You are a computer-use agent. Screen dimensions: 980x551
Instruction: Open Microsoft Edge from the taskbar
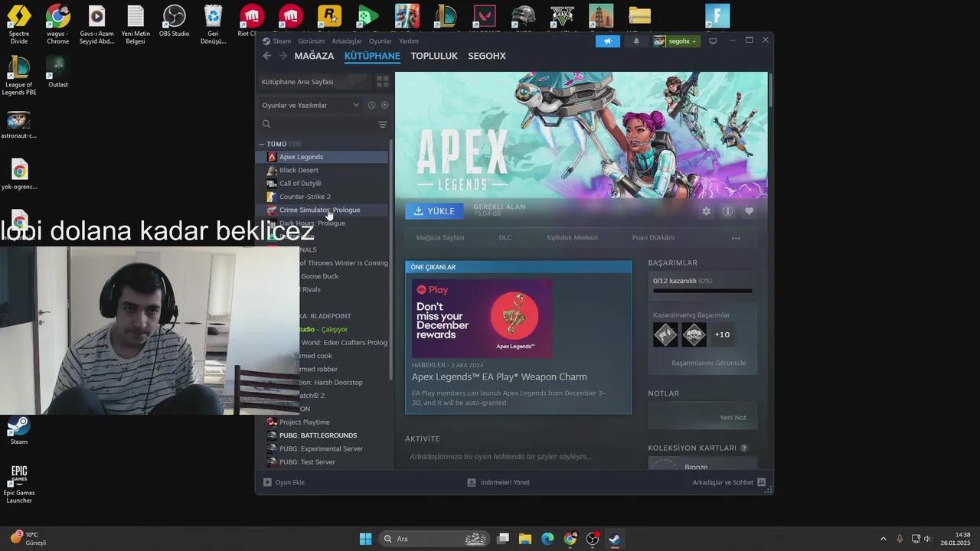click(547, 539)
